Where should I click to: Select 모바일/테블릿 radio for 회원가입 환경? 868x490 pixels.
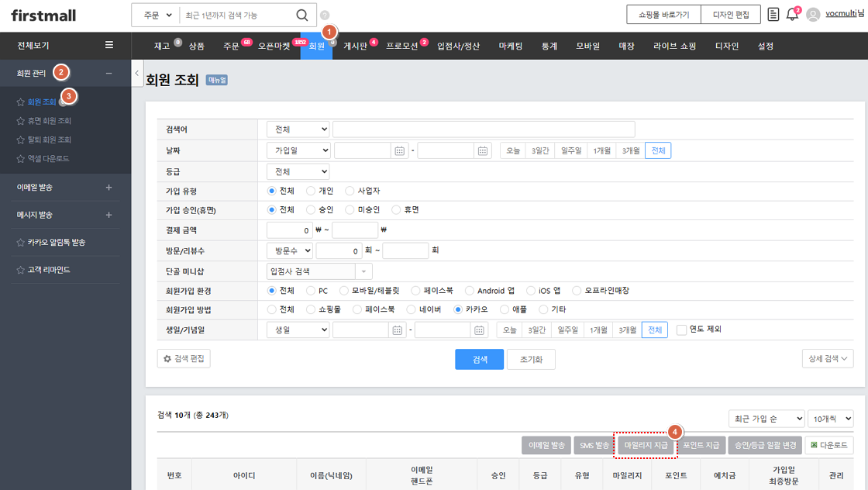(344, 291)
